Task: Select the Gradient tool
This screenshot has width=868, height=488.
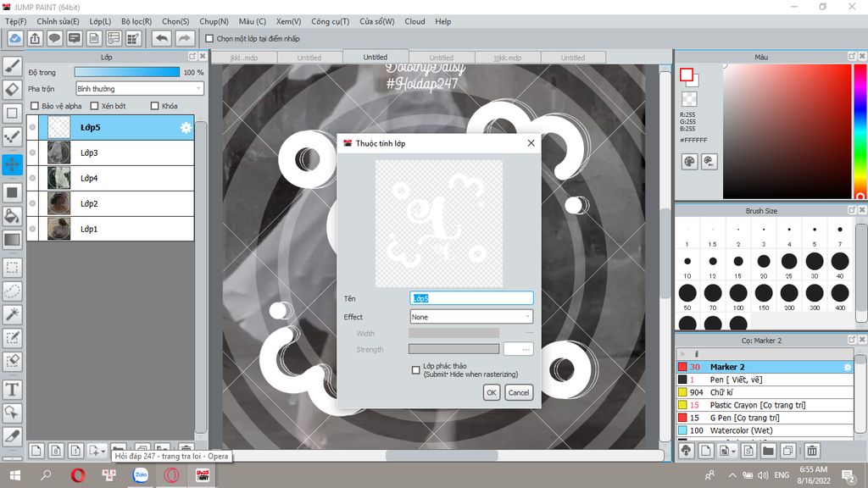Action: [12, 240]
